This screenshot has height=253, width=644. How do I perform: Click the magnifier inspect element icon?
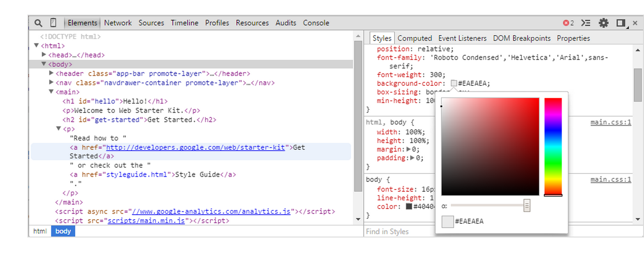click(x=38, y=23)
